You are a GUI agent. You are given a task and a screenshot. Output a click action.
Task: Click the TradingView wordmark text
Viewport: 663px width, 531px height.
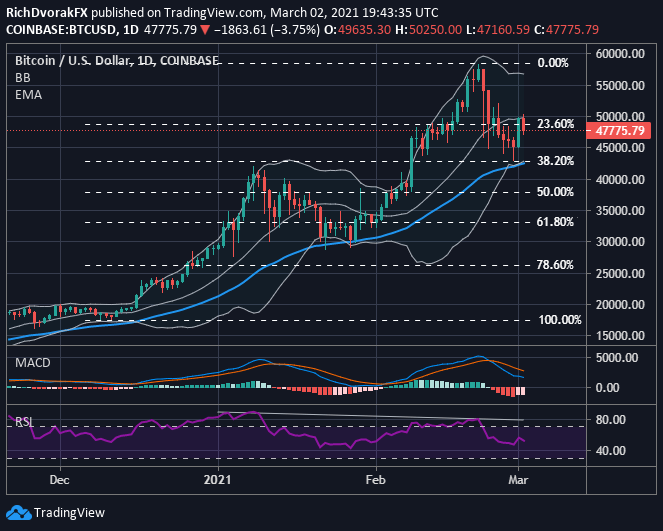click(69, 513)
